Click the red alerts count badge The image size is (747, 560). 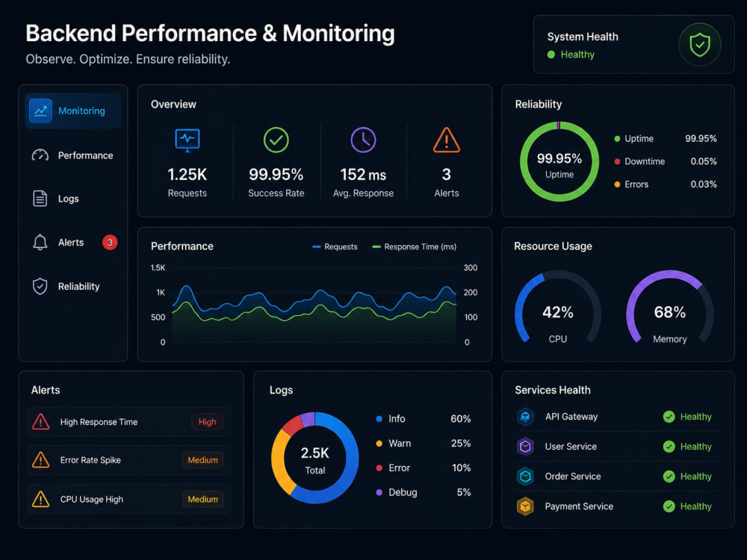coord(110,243)
